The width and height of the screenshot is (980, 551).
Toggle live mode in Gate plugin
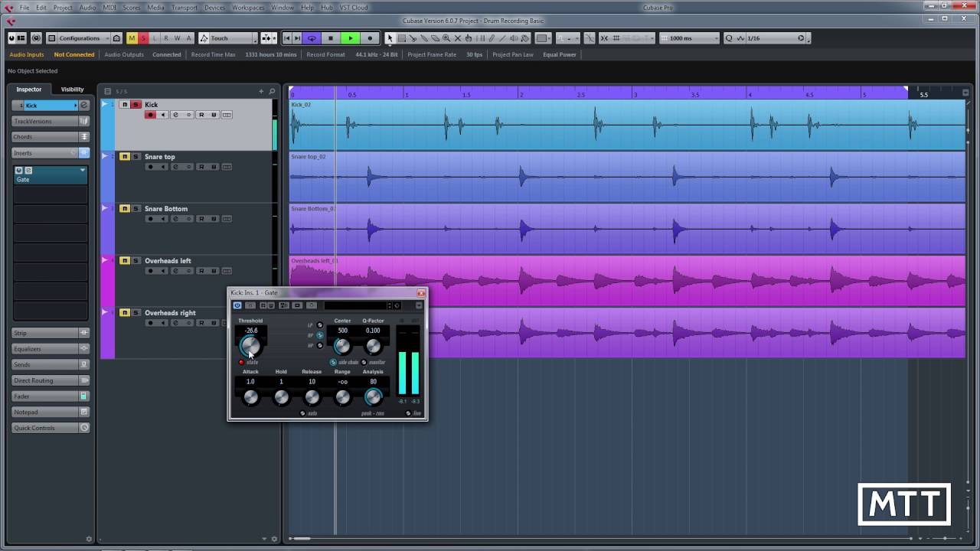pos(408,413)
